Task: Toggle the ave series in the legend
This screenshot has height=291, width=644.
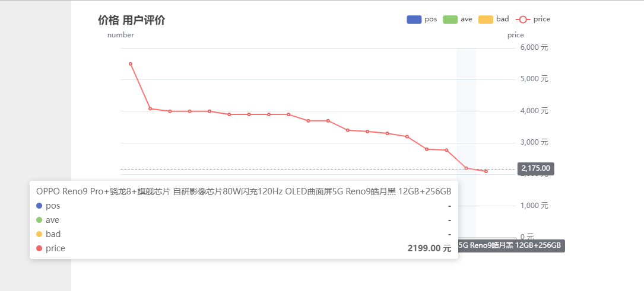Action: tap(458, 20)
